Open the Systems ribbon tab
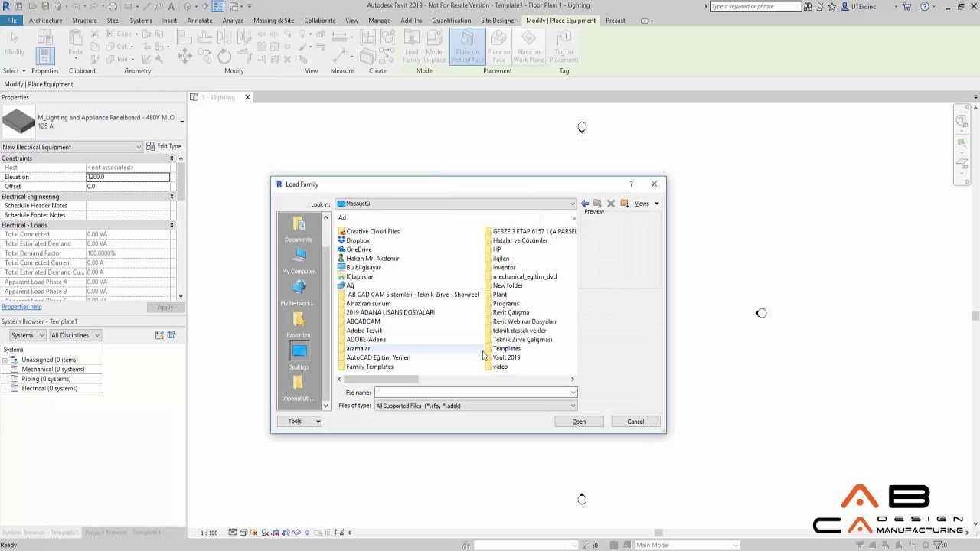980x551 pixels. [x=141, y=21]
